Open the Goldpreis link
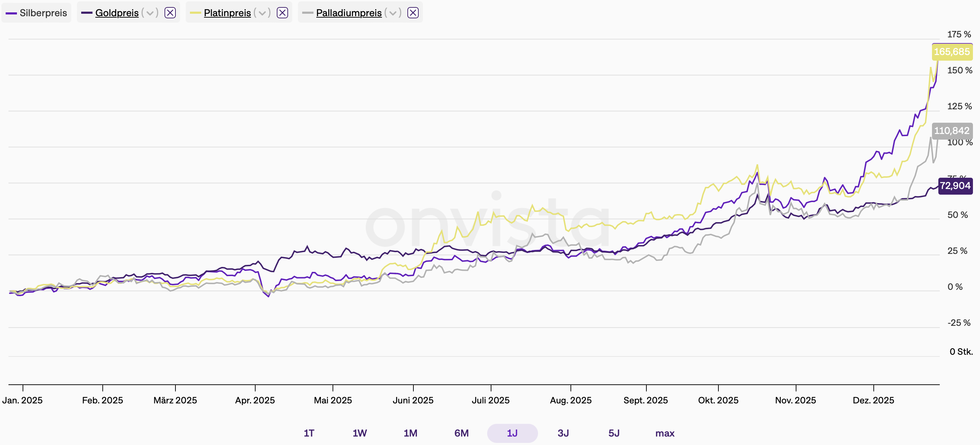This screenshot has height=445, width=980. [117, 13]
